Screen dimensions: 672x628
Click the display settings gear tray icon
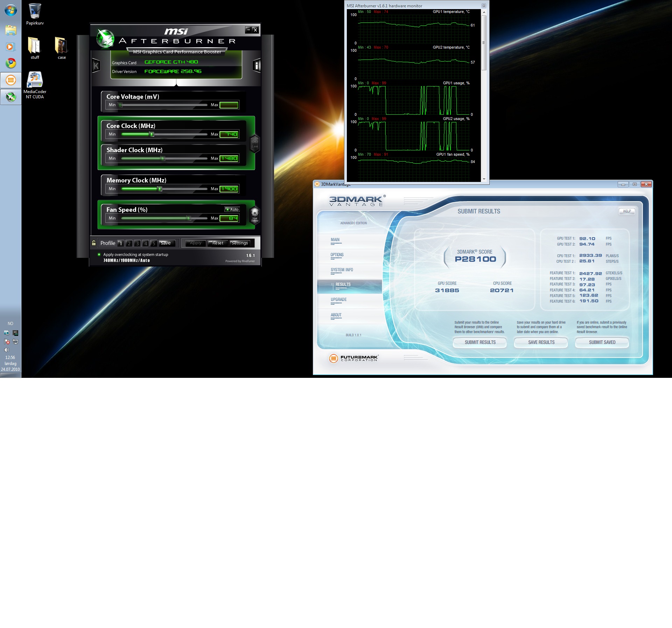7,333
